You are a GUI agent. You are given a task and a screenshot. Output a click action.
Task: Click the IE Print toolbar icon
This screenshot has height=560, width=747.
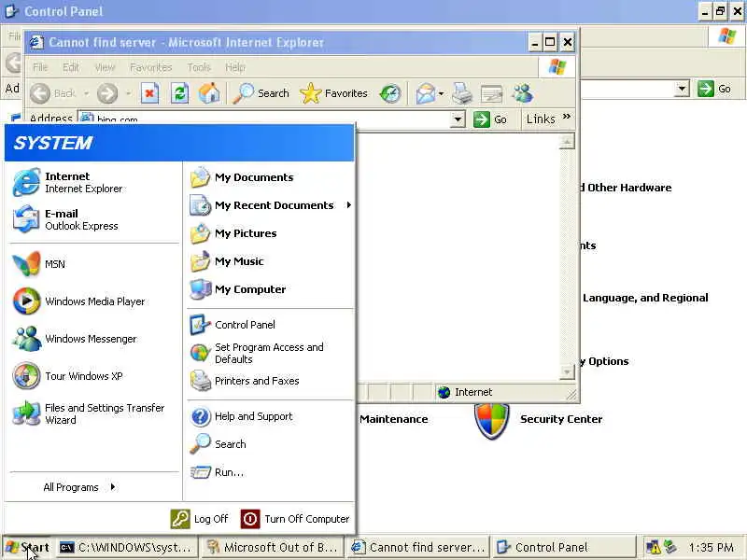pyautogui.click(x=461, y=93)
